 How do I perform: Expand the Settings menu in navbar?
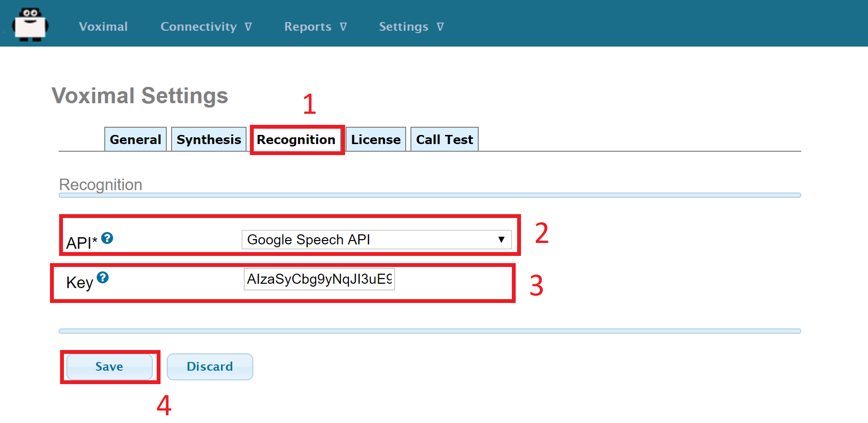click(x=411, y=26)
